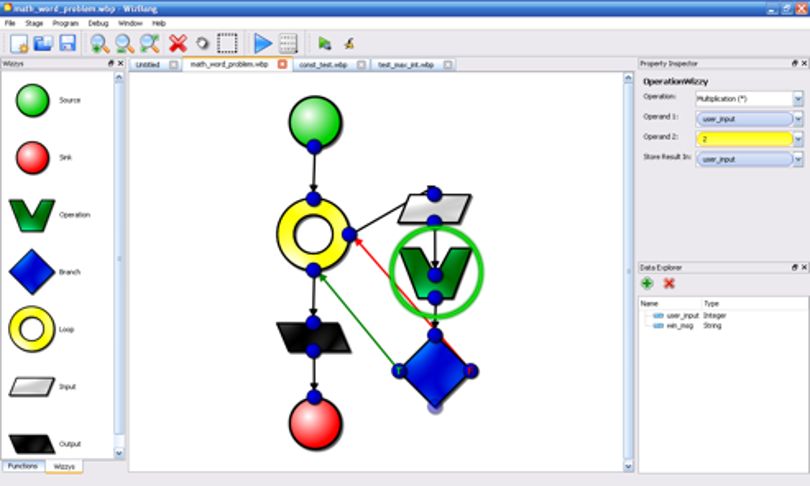Run the program with the blue play button
The image size is (810, 486).
(263, 43)
